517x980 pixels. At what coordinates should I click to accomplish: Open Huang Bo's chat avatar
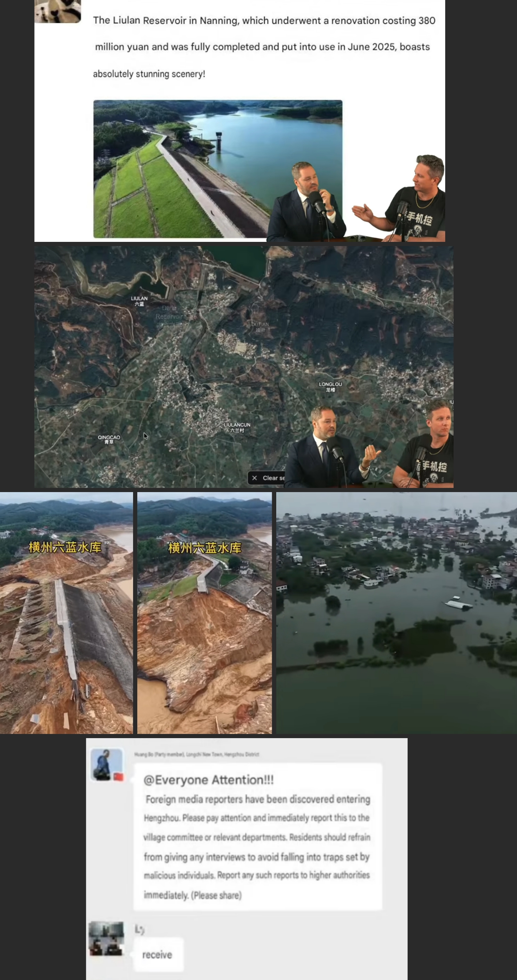[x=107, y=764]
